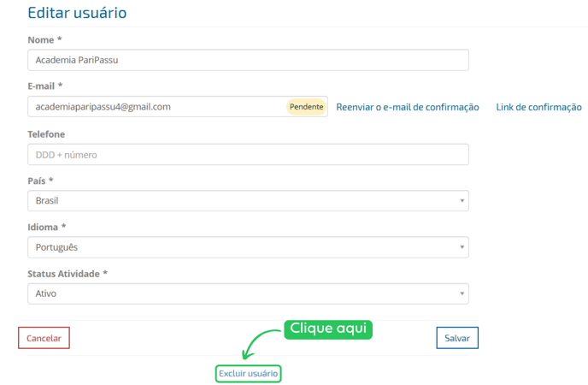
Task: Click the Excluir usuário link
Action: (248, 374)
